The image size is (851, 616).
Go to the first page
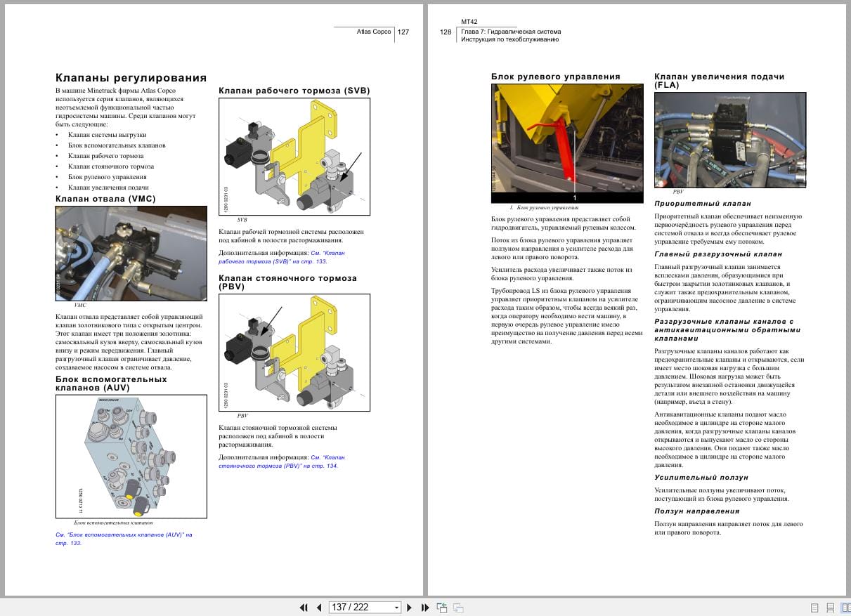(304, 608)
